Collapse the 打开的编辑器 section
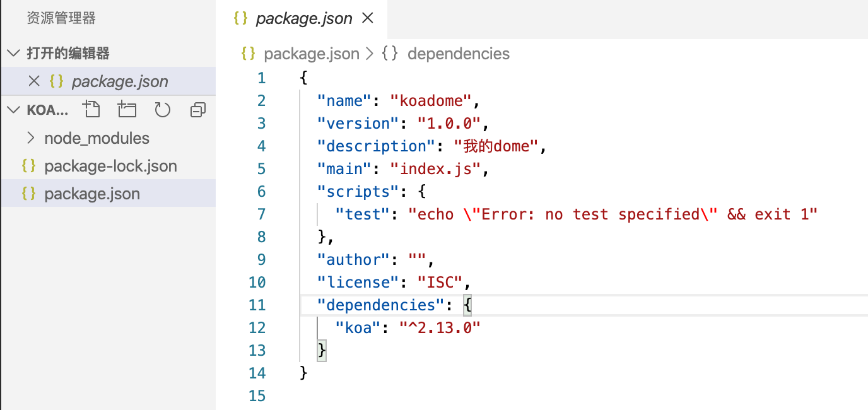Image resolution: width=868 pixels, height=410 pixels. point(13,54)
